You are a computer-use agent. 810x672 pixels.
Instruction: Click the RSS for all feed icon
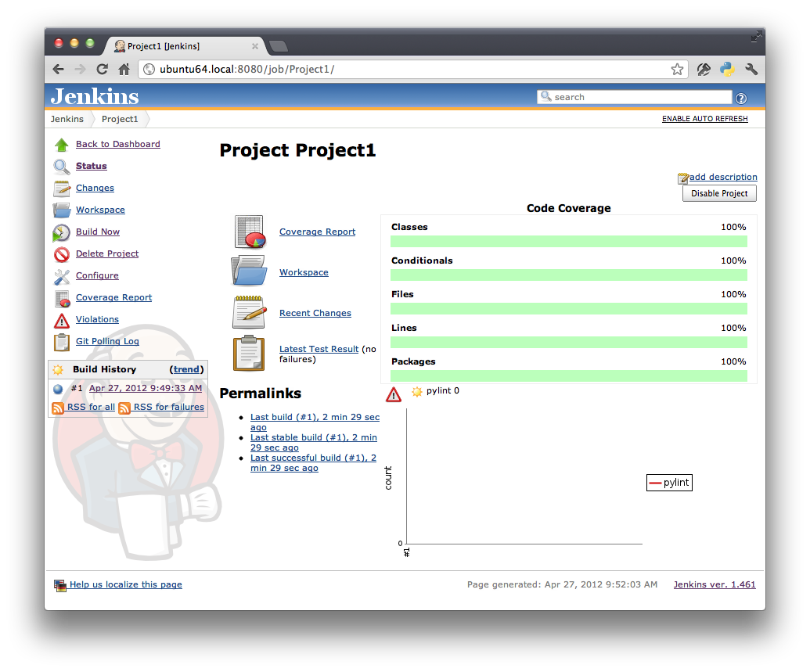[58, 408]
